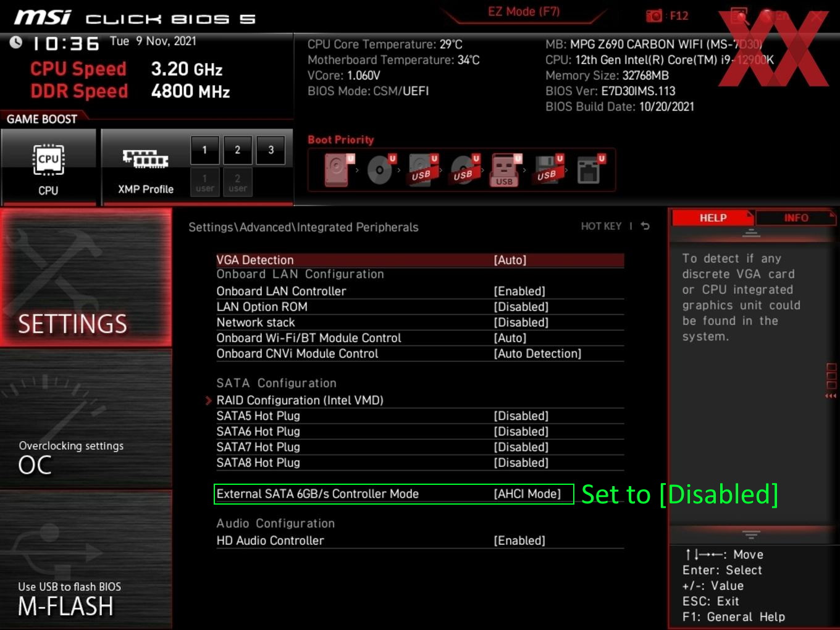The width and height of the screenshot is (840, 630).
Task: Select the Onboard CNVi Module Control label
Action: click(297, 353)
